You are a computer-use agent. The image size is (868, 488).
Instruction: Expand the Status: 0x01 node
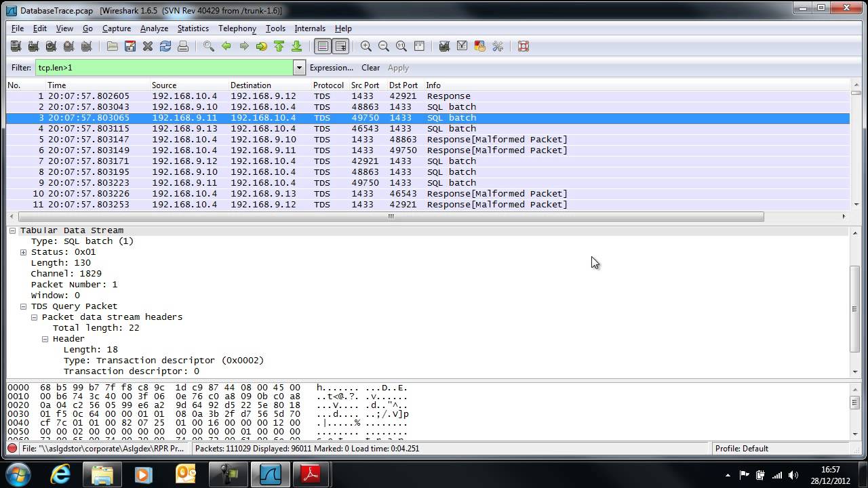[x=23, y=252]
